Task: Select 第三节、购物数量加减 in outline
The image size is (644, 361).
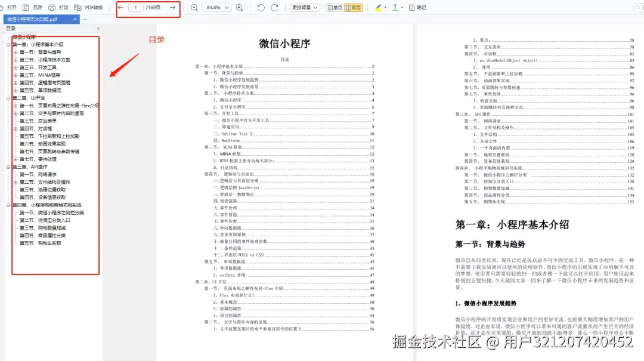Action: point(43,228)
